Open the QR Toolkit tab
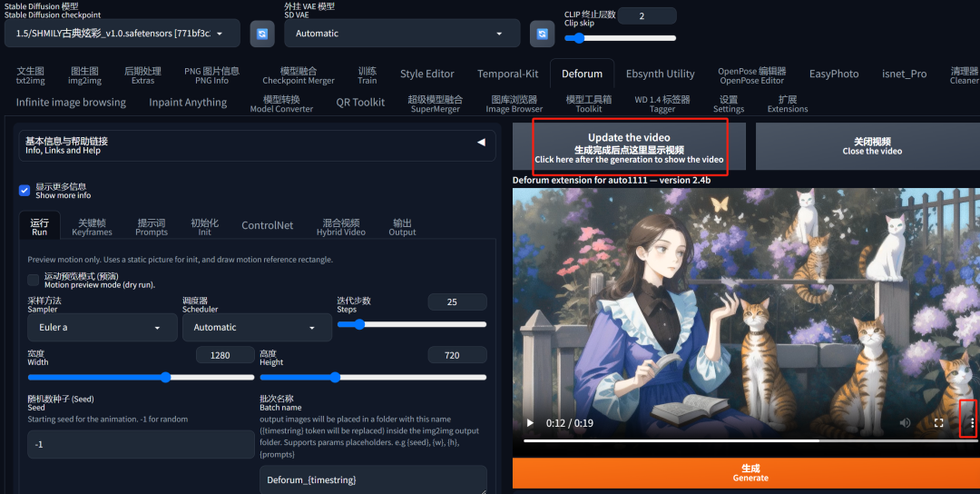Viewport: 980px width, 494px height. pyautogui.click(x=360, y=103)
